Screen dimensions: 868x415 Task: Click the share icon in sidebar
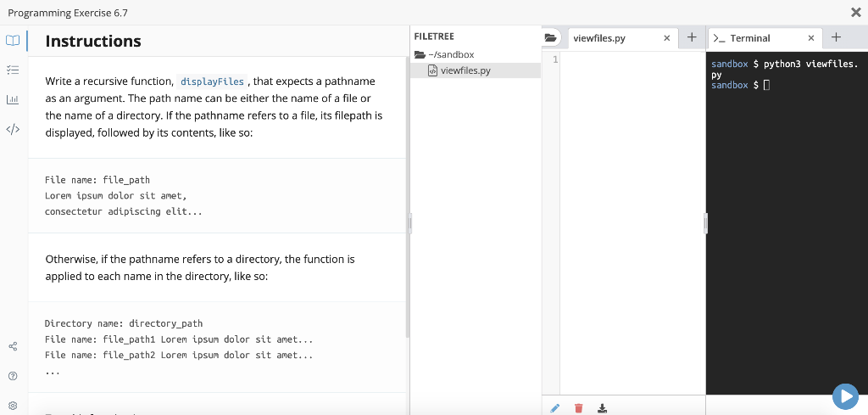tap(13, 347)
